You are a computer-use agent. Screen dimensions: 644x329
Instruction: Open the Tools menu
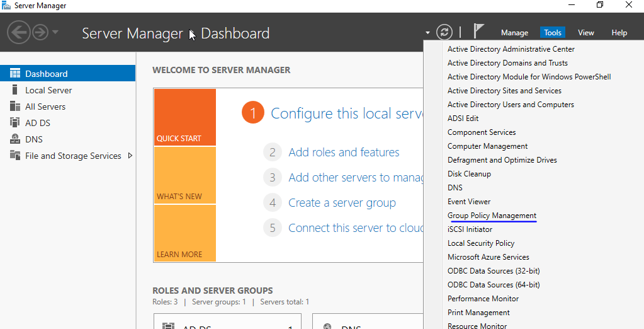553,33
